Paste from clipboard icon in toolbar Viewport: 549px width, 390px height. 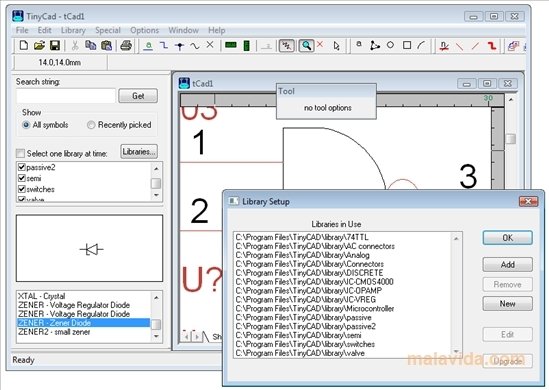[106, 46]
